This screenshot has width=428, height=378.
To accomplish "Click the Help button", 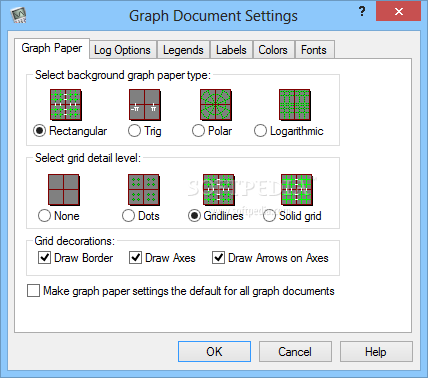I will 376,351.
